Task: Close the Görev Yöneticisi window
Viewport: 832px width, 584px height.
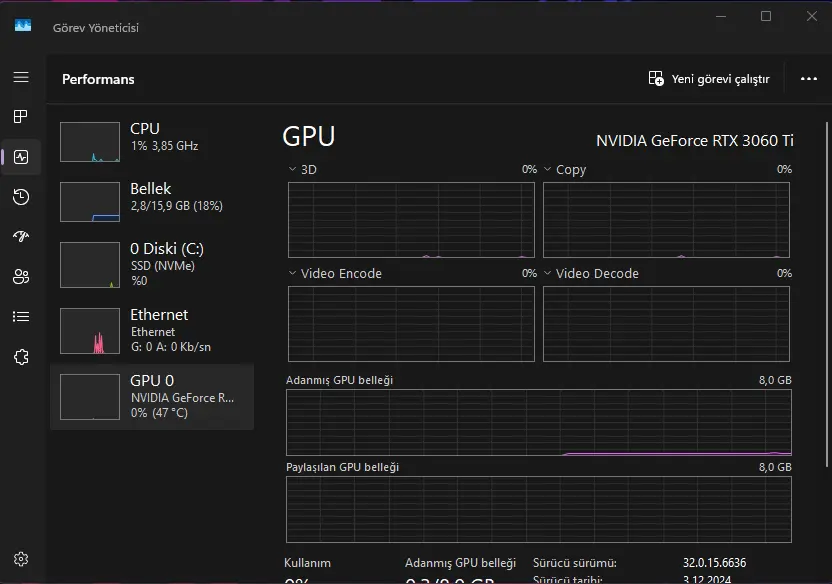Action: pyautogui.click(x=812, y=16)
